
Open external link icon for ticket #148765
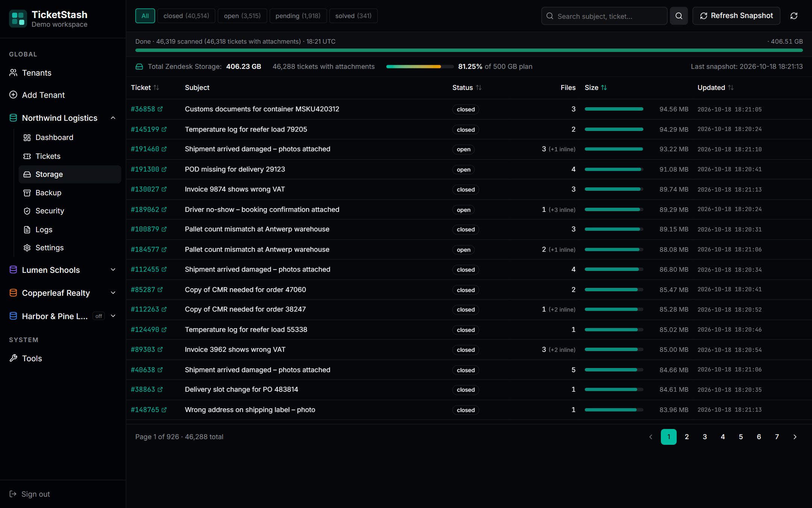[164, 410]
